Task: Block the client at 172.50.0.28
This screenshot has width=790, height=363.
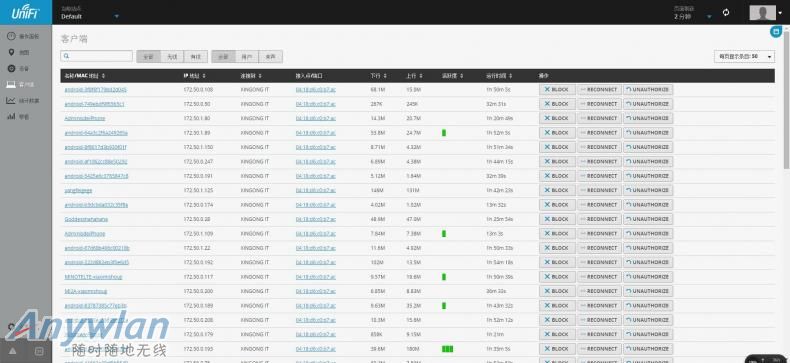Action: [557, 219]
